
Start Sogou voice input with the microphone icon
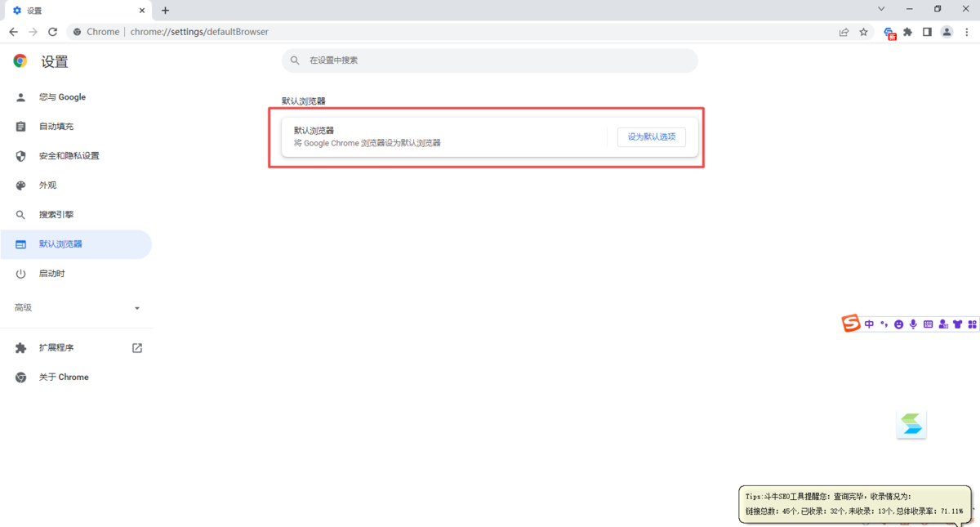point(913,324)
